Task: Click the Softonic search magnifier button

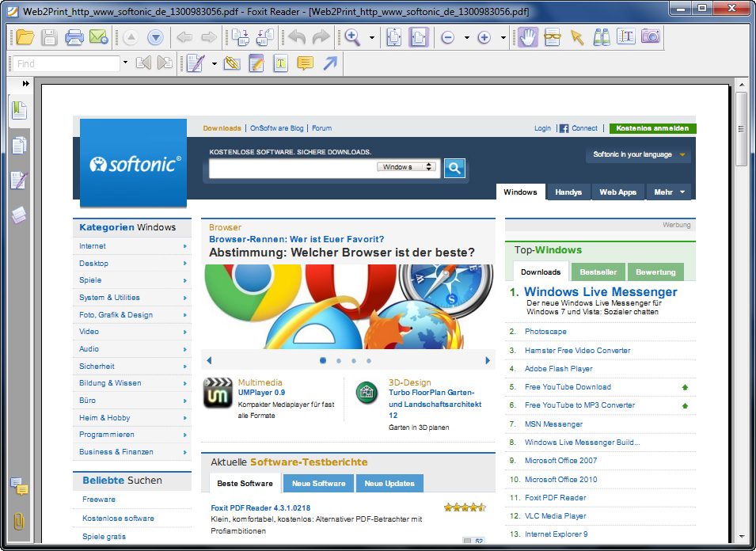Action: [x=454, y=169]
